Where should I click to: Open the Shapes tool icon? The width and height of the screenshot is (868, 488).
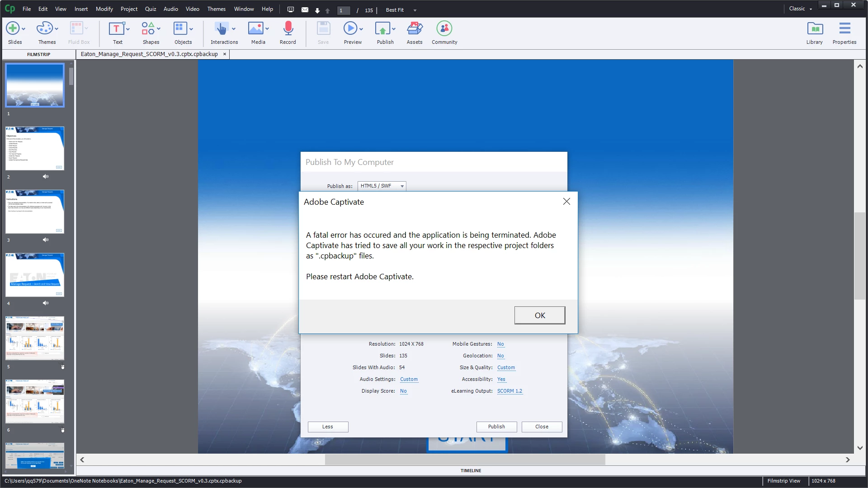pos(148,28)
